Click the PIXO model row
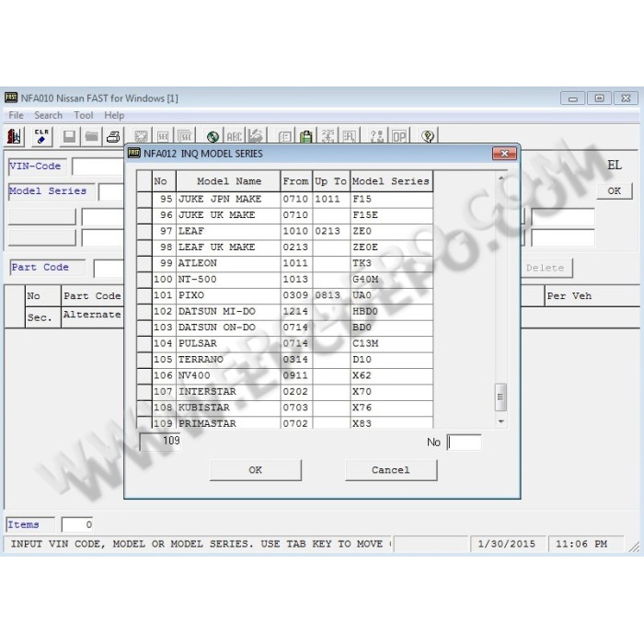 [x=284, y=295]
